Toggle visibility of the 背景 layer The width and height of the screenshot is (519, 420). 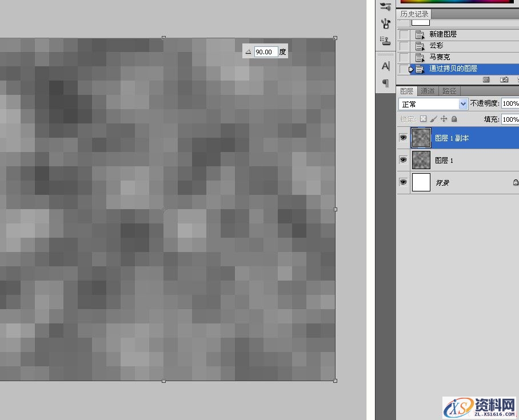click(403, 182)
